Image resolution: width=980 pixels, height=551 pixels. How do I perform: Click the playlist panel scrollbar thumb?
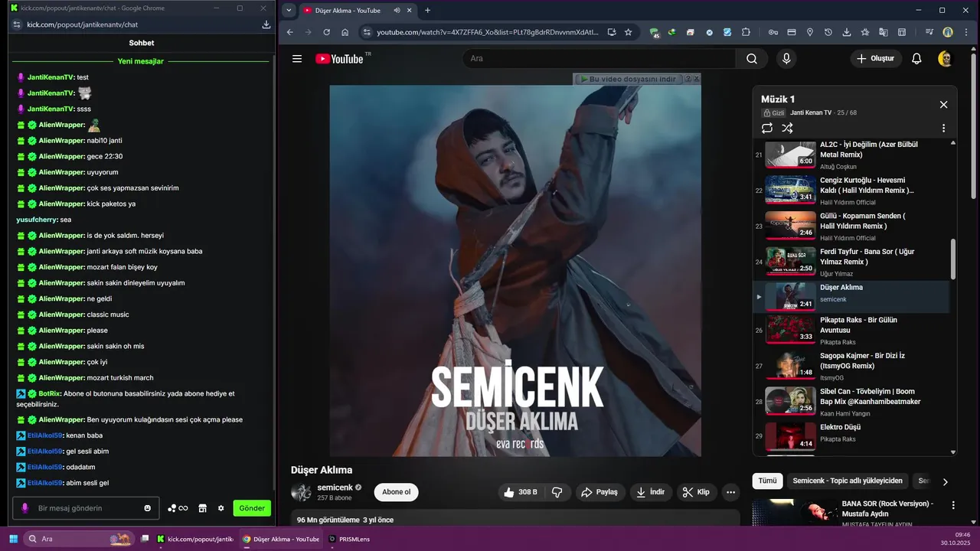953,259
